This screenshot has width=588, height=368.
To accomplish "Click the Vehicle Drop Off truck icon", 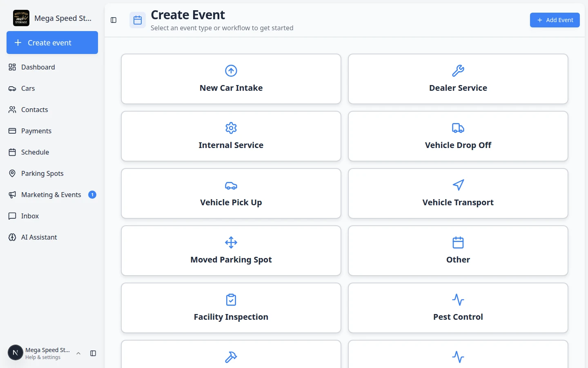I will point(458,128).
